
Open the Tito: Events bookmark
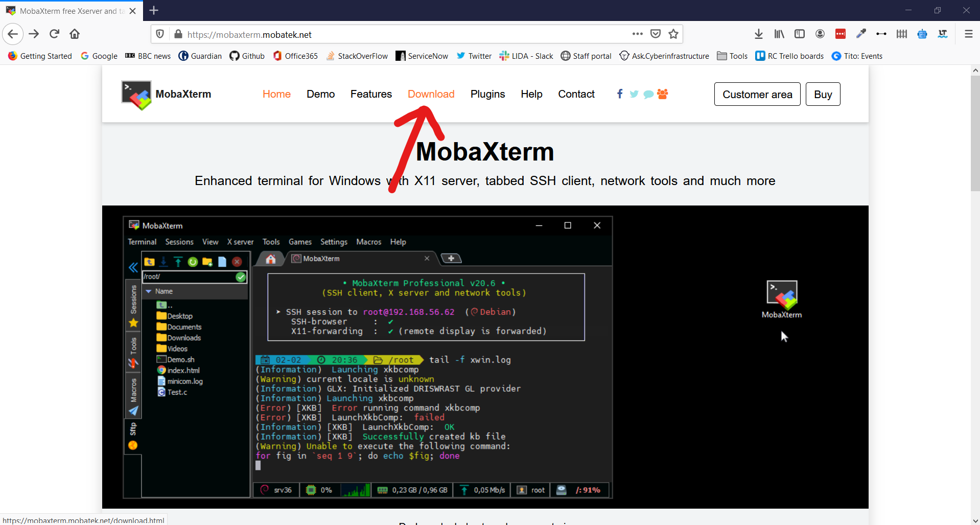point(857,56)
